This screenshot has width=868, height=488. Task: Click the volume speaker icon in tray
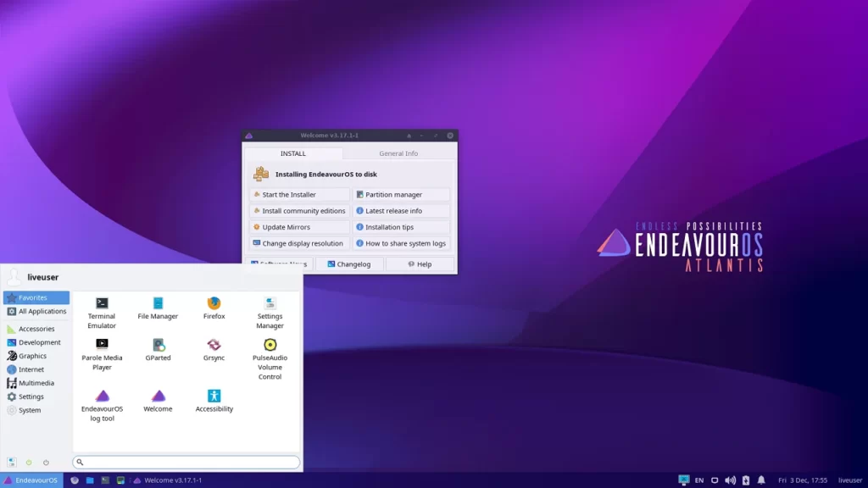[x=730, y=480]
